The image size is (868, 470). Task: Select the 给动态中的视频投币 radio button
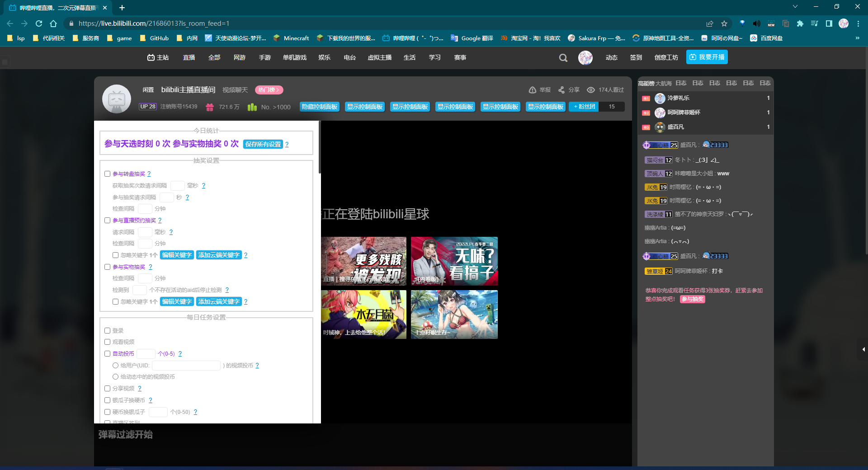(116, 376)
